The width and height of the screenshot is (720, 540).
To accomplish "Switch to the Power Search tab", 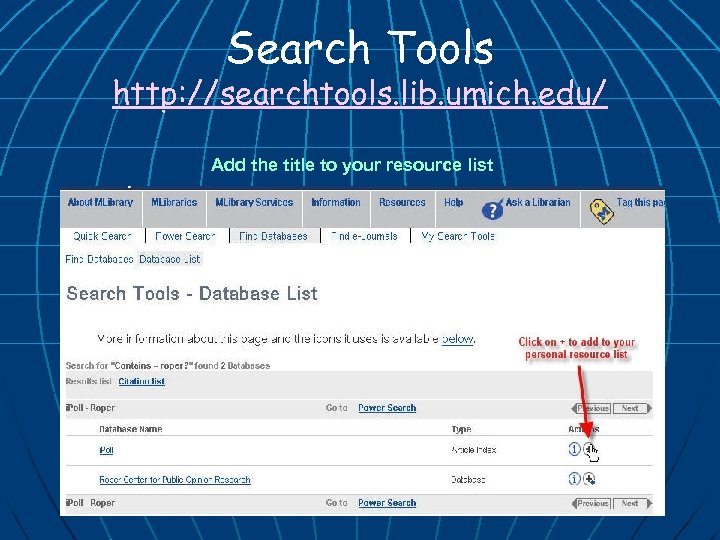I will (186, 236).
